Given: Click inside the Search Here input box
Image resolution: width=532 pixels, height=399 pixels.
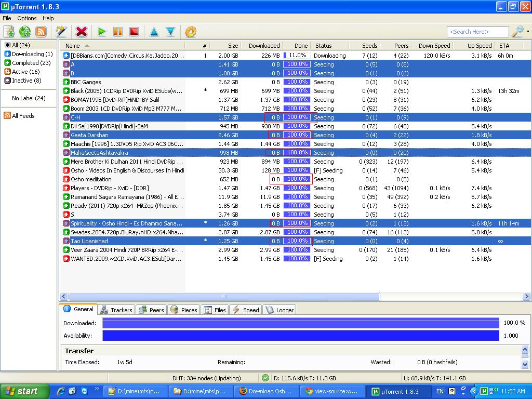Looking at the screenshot, I should (x=477, y=32).
